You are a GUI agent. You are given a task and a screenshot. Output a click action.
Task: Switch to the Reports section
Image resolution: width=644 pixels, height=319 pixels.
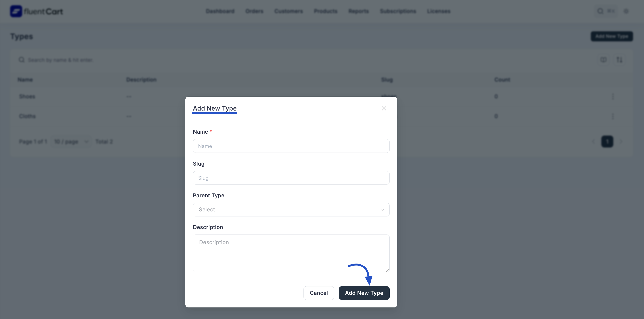click(358, 11)
